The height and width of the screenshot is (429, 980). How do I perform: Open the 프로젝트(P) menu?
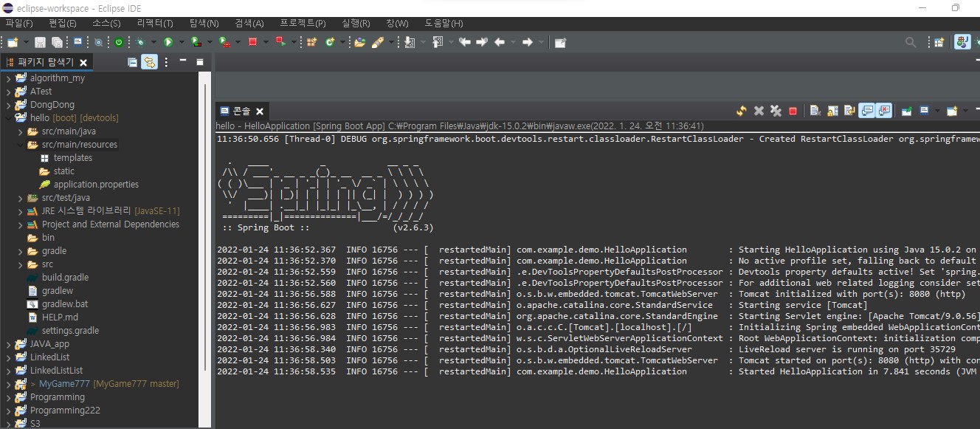(x=303, y=23)
